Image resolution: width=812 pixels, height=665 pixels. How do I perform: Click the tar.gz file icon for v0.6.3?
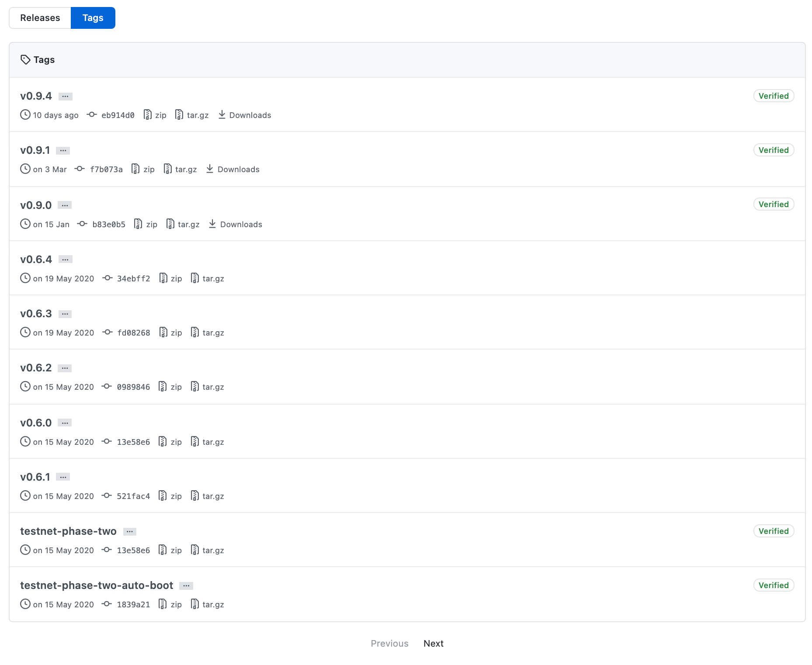pyautogui.click(x=195, y=332)
